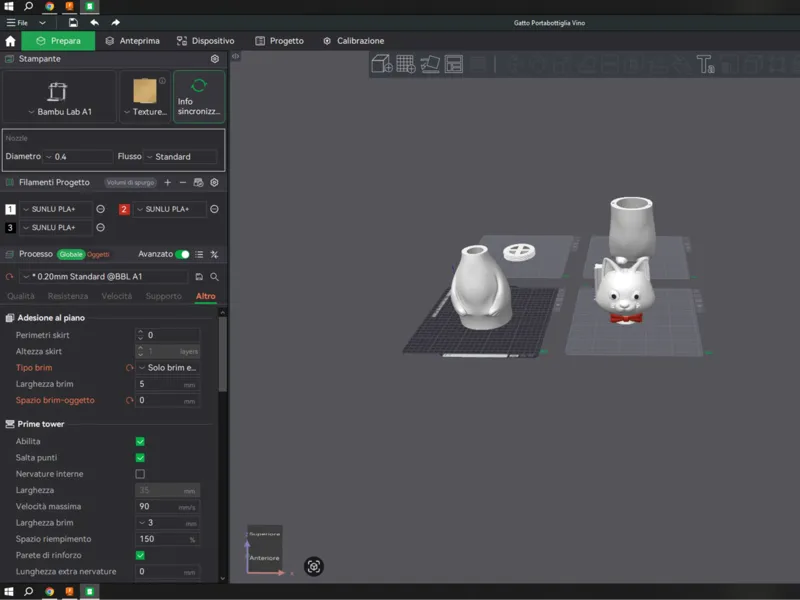
Task: Click the Auto orient toolbar icon
Action: (x=430, y=64)
